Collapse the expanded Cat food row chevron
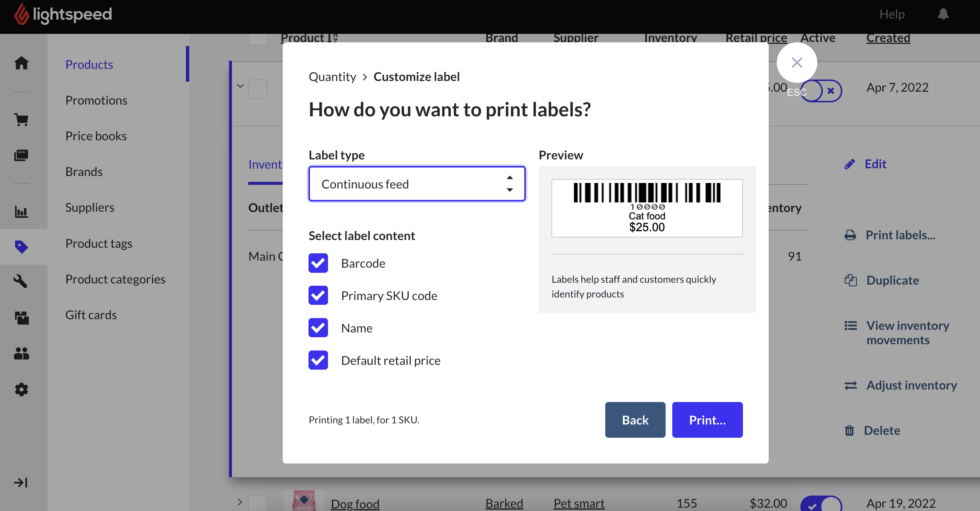 click(x=240, y=86)
